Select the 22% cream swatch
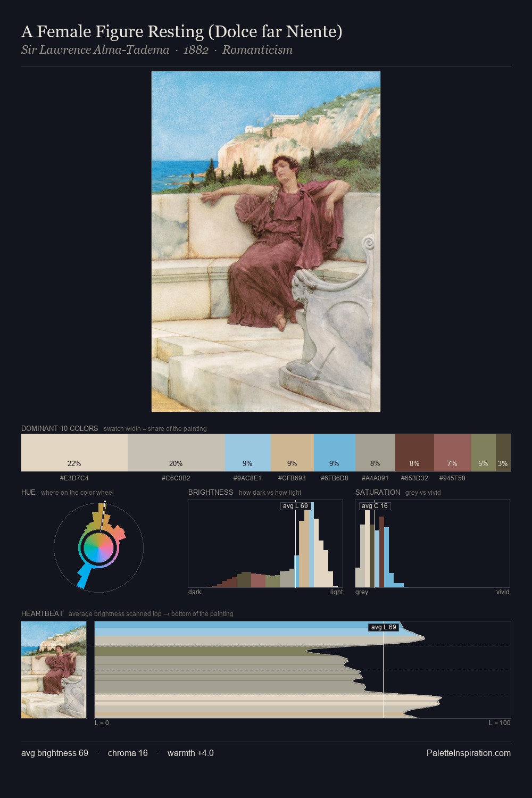 click(x=74, y=453)
